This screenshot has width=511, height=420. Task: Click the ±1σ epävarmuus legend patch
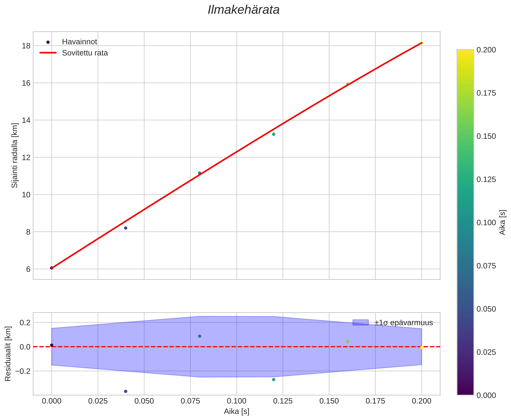point(360,323)
